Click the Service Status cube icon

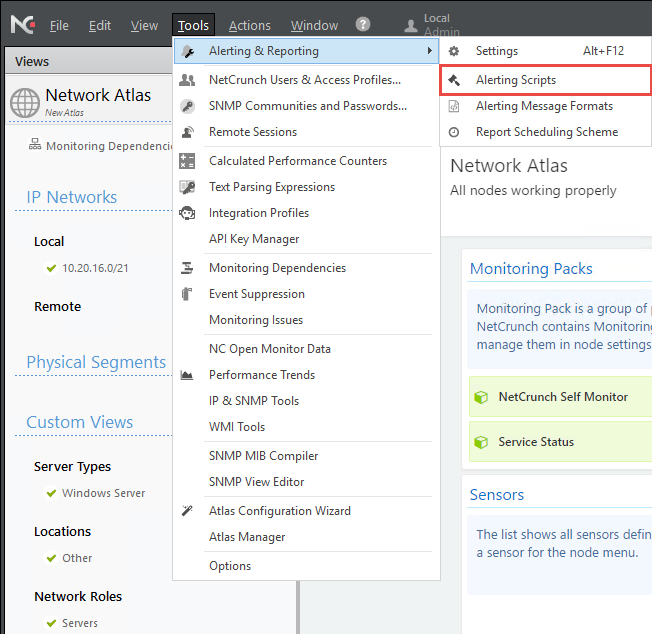coord(481,442)
